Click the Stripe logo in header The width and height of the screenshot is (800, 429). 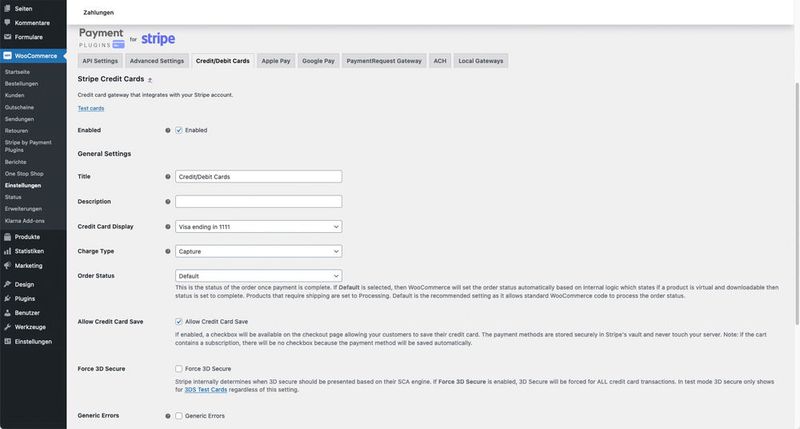click(x=158, y=39)
